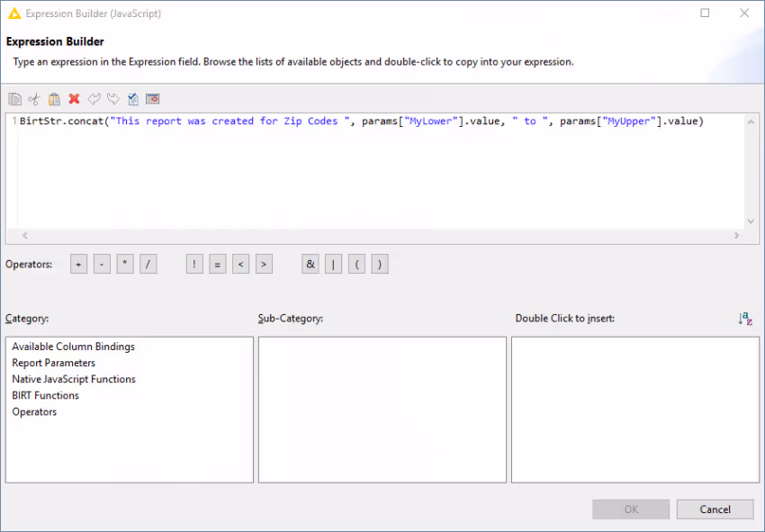Select Report Parameters in Category list
The width and height of the screenshot is (765, 532).
tap(53, 363)
